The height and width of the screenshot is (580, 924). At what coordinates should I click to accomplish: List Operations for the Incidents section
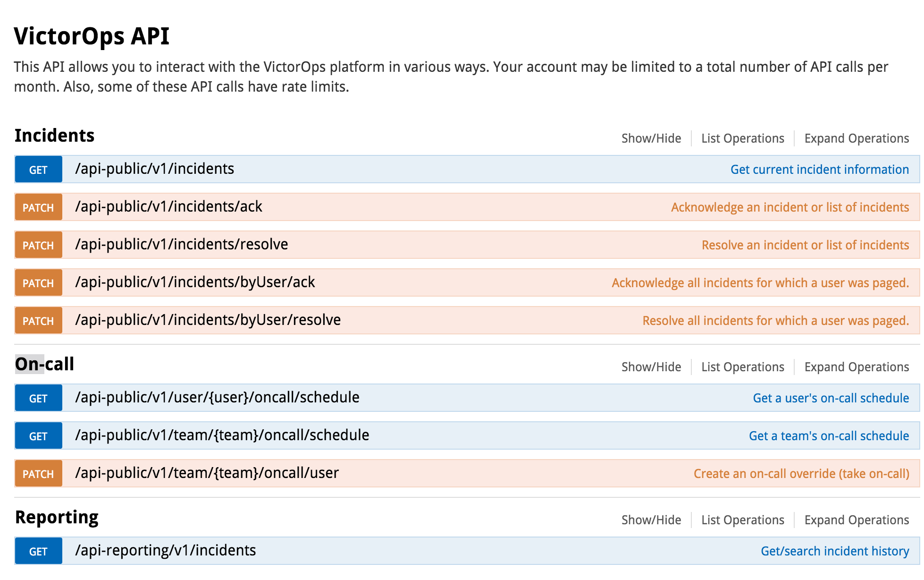(743, 138)
